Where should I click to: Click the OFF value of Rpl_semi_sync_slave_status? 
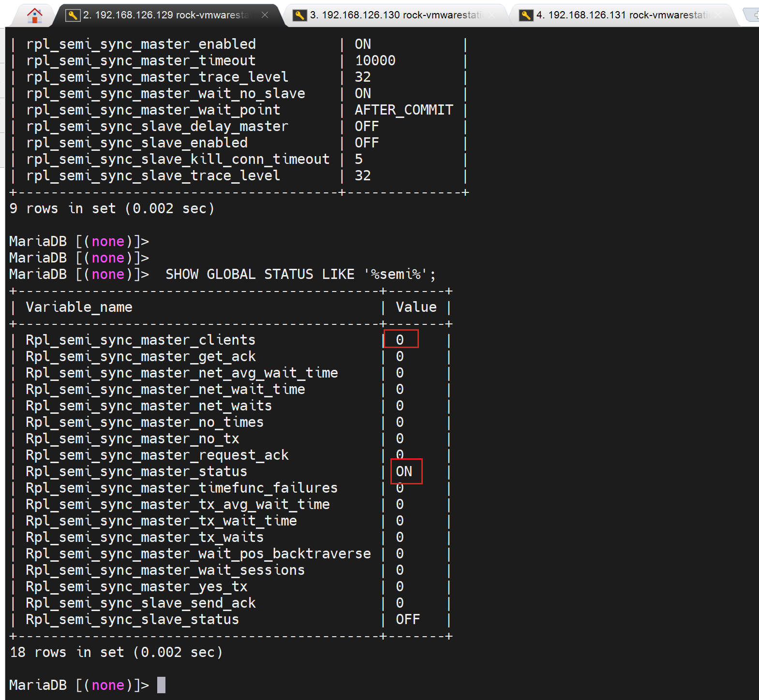pos(408,620)
